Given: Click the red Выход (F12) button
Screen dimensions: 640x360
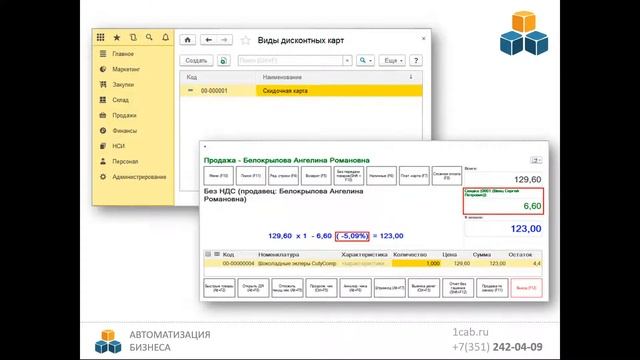Looking at the screenshot, I should click(527, 288).
